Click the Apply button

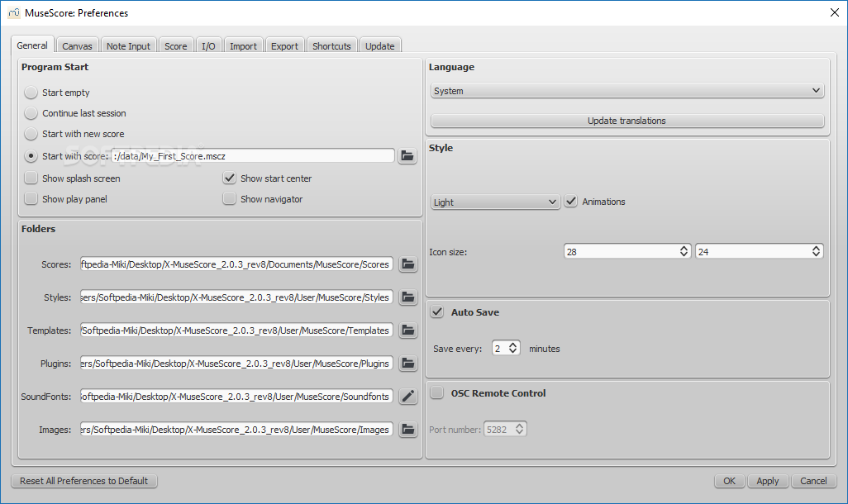[768, 481]
